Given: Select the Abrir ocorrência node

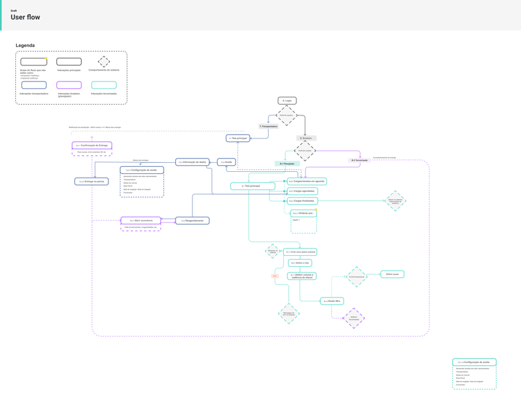Looking at the screenshot, I should [141, 221].
